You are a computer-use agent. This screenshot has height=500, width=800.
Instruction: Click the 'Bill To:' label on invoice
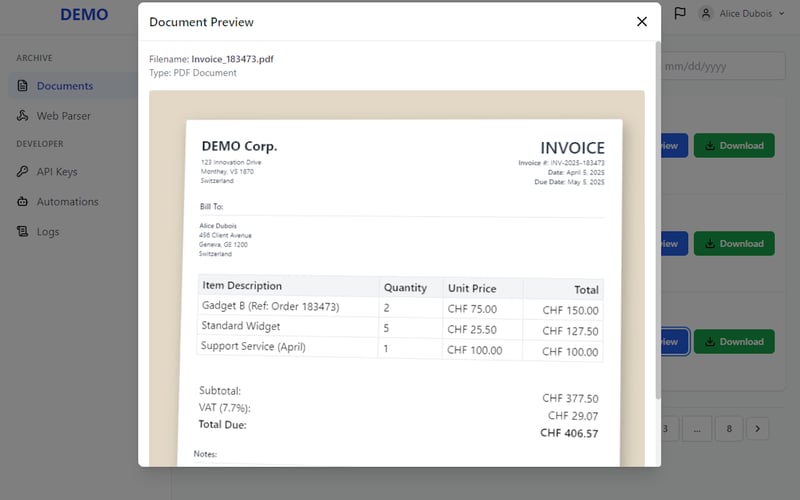pos(211,207)
